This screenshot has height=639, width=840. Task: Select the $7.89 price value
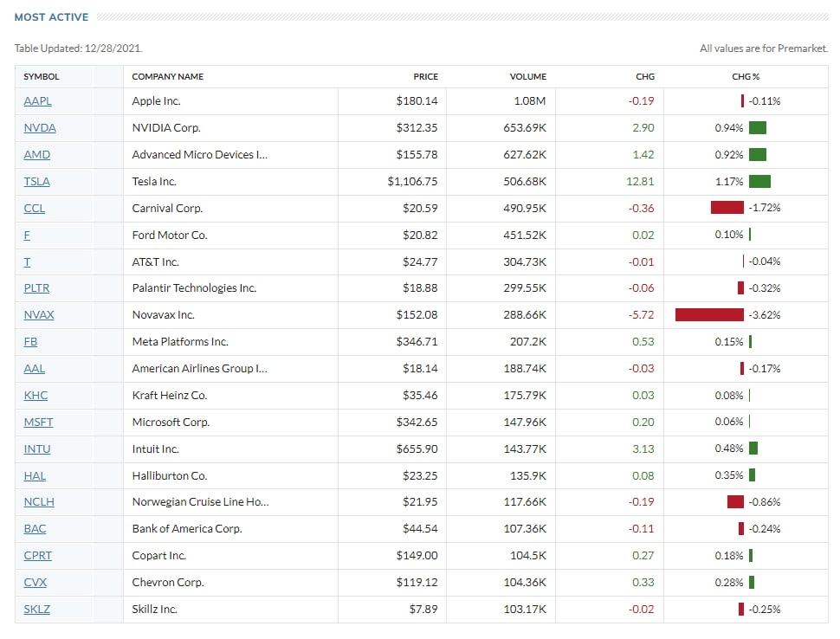tap(423, 609)
